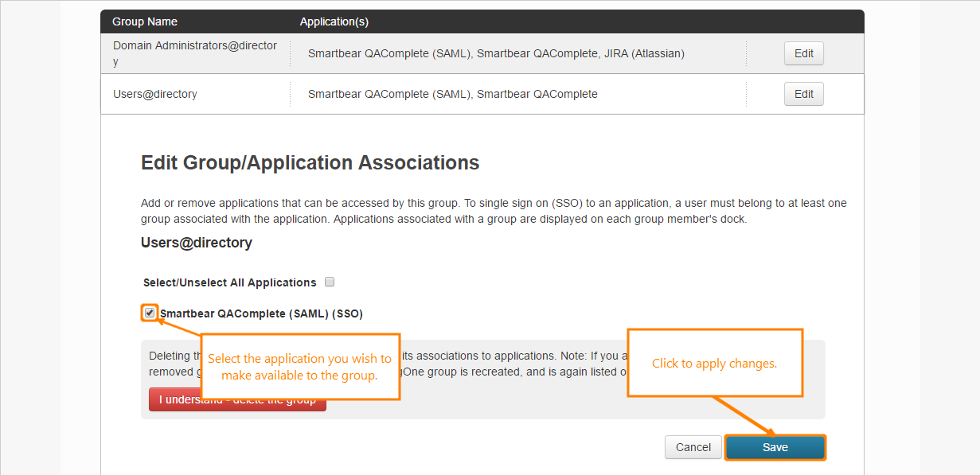This screenshot has height=475, width=980.
Task: Uncheck the Smartbear QAComplete (SAML) (SSO) checkbox
Action: 150,313
